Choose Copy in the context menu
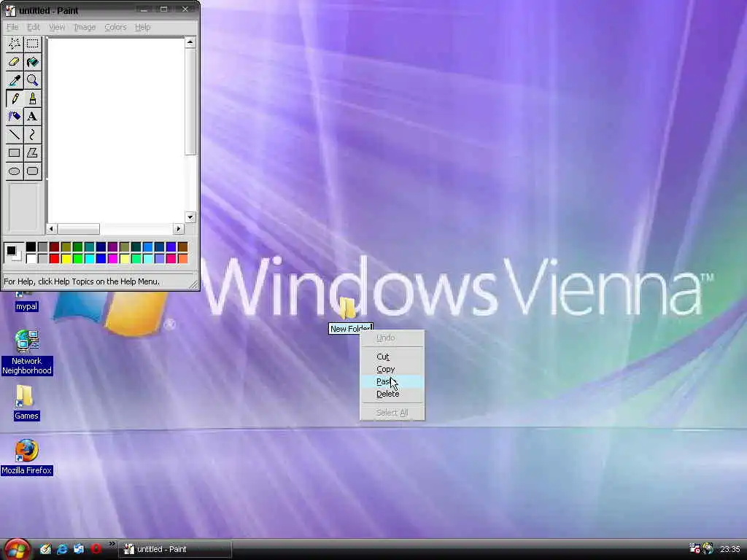This screenshot has width=747, height=560. coord(392,369)
